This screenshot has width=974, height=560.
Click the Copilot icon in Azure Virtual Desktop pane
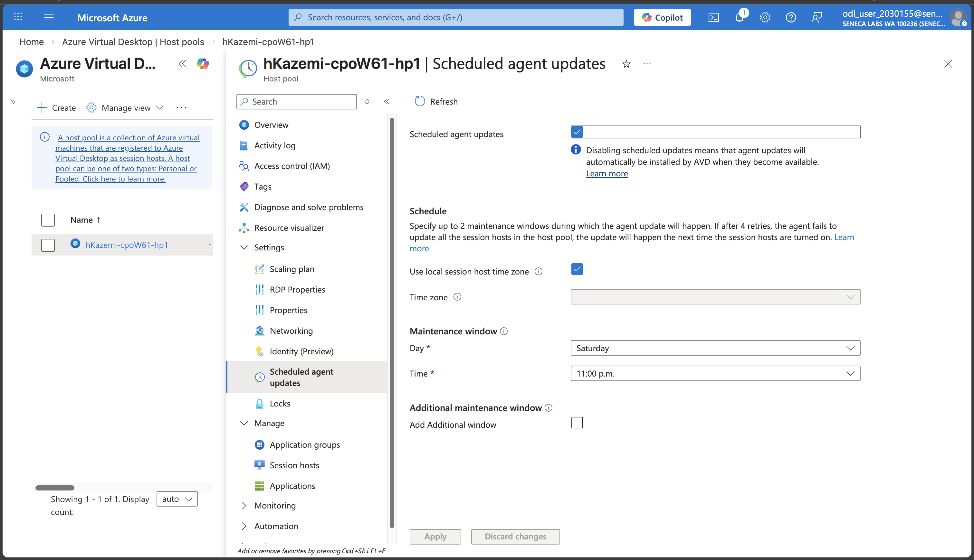pyautogui.click(x=203, y=64)
